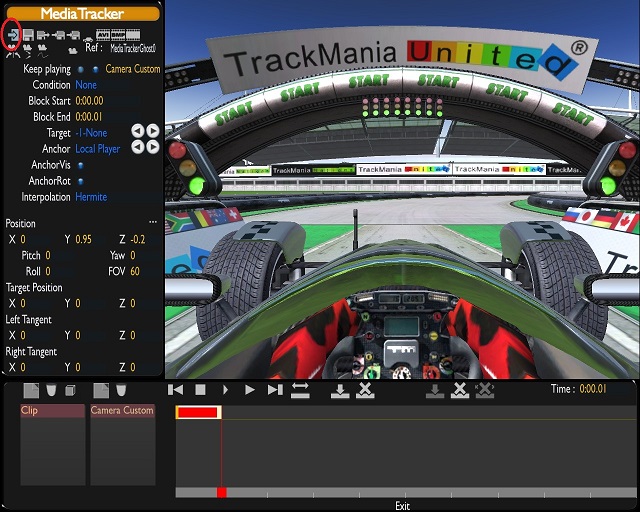This screenshot has width=640, height=512.
Task: Click the next arrow for Target
Action: tap(153, 131)
